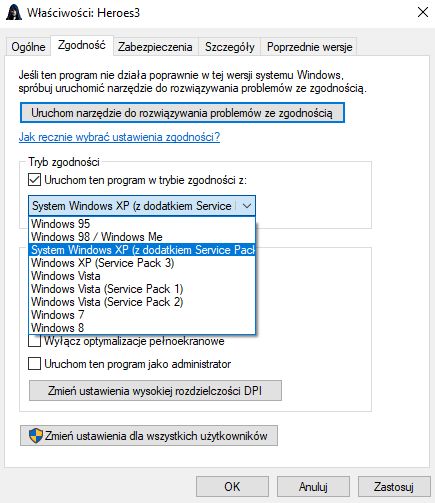
Task: Click the Zastosuj button
Action: point(394,486)
